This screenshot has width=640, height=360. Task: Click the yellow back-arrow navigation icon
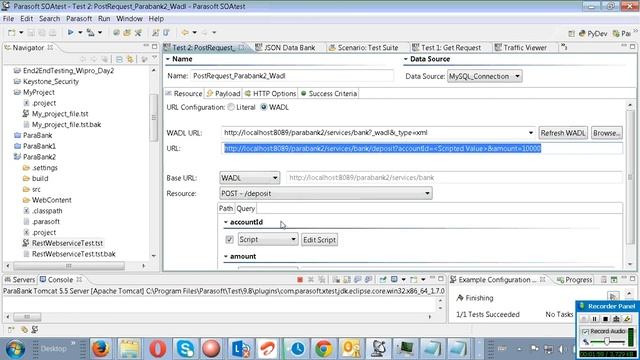click(185, 33)
